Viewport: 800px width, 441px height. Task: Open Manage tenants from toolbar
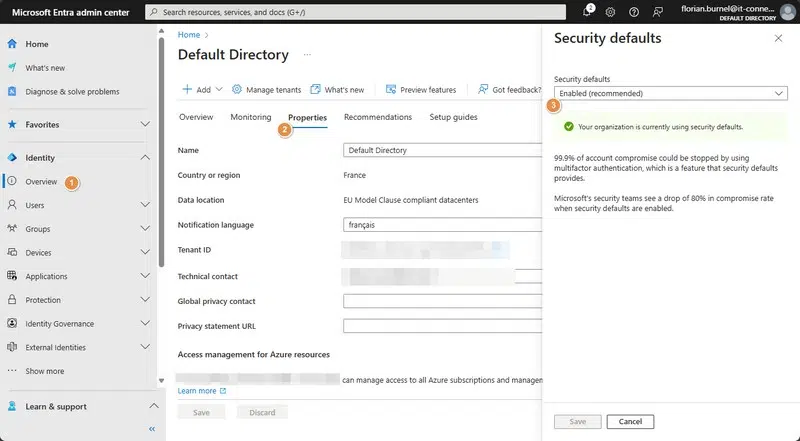tap(265, 89)
